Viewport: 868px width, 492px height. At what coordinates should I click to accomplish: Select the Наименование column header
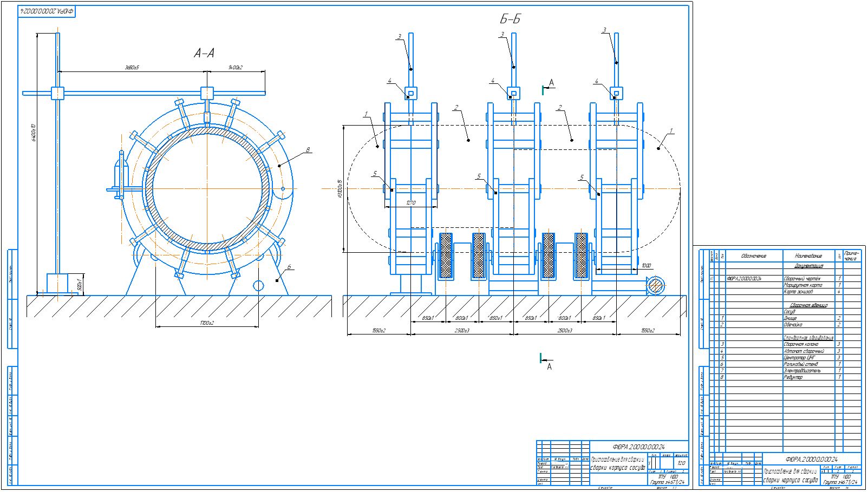809,255
